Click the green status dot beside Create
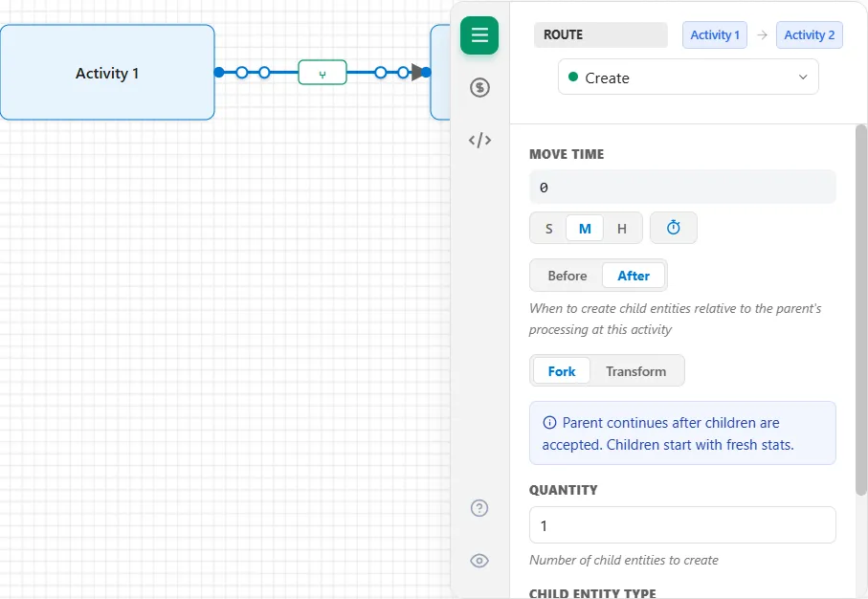This screenshot has height=599, width=868. coord(573,77)
